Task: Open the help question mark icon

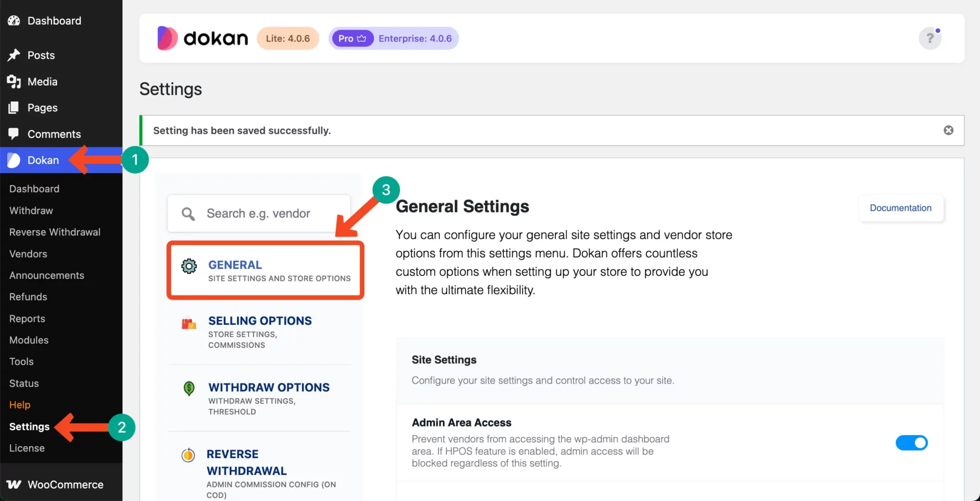Action: 930,38
